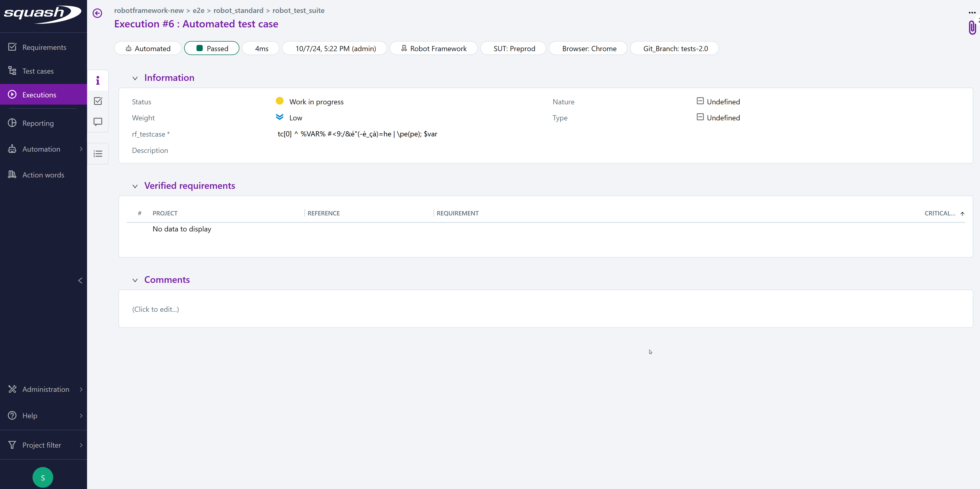Navigate to Requirements in the sidebar
This screenshot has width=980, height=489.
pos(44,47)
